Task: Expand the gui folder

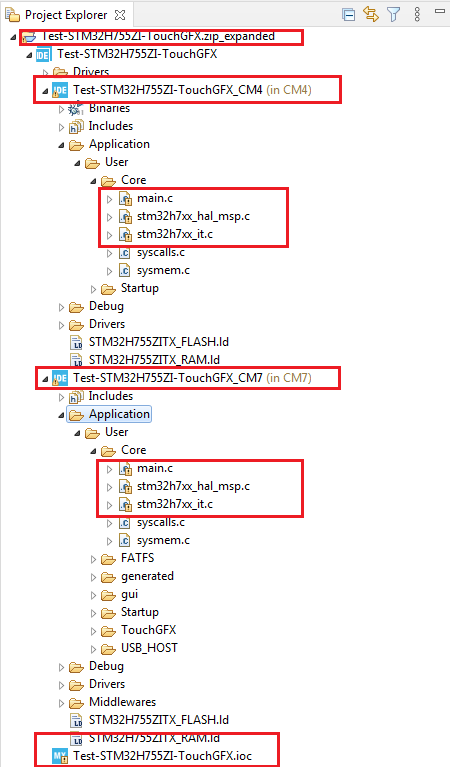Action: [93, 596]
